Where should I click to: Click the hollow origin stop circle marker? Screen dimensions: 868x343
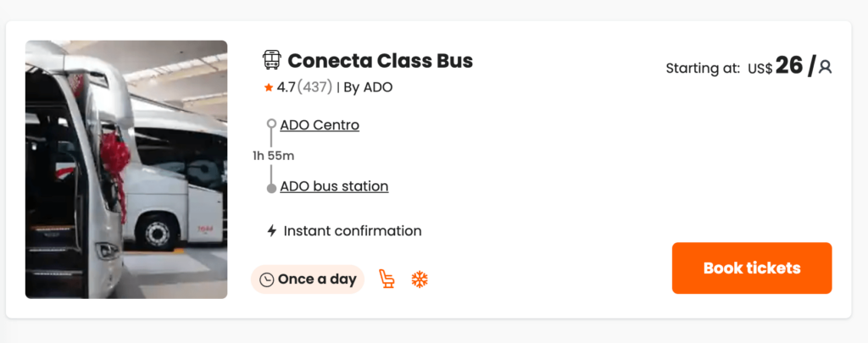pos(271,124)
